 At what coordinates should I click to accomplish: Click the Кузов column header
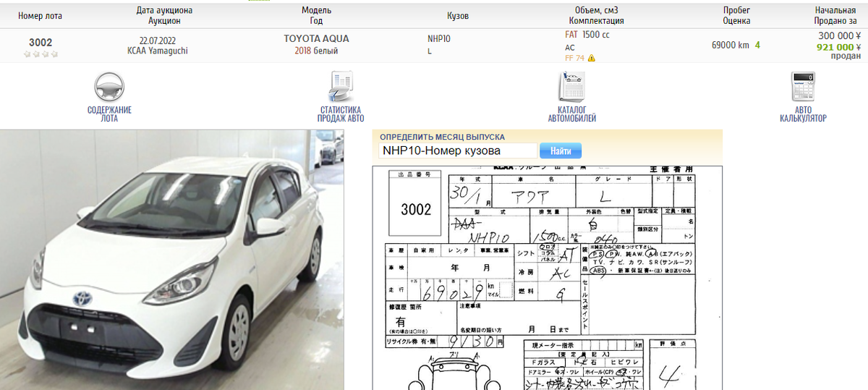(x=459, y=16)
